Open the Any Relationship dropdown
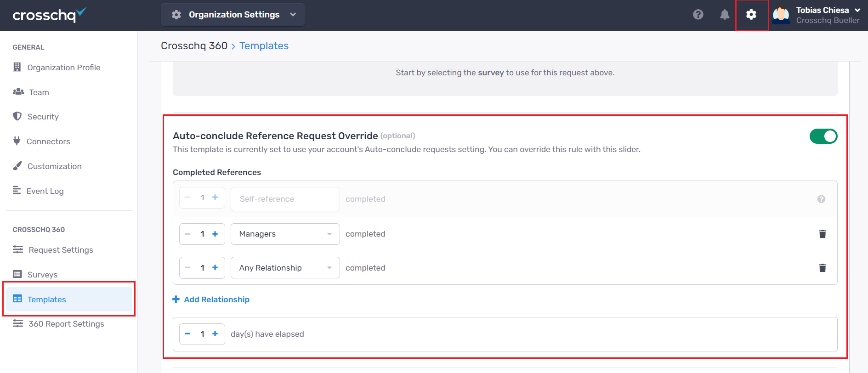Viewport: 868px width, 373px height. 285,267
